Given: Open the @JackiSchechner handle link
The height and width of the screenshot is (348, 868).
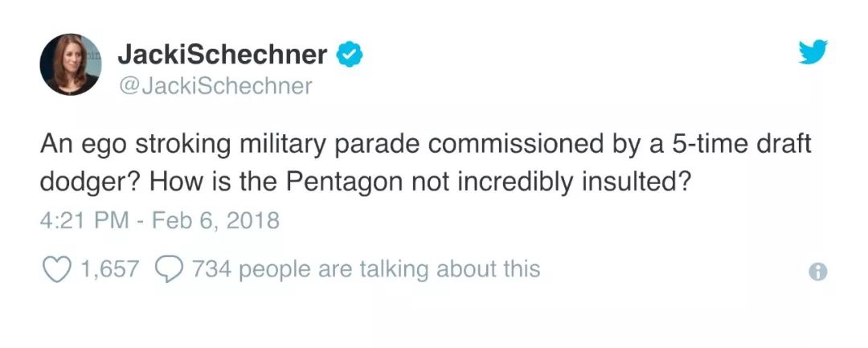Looking at the screenshot, I should coord(215,86).
